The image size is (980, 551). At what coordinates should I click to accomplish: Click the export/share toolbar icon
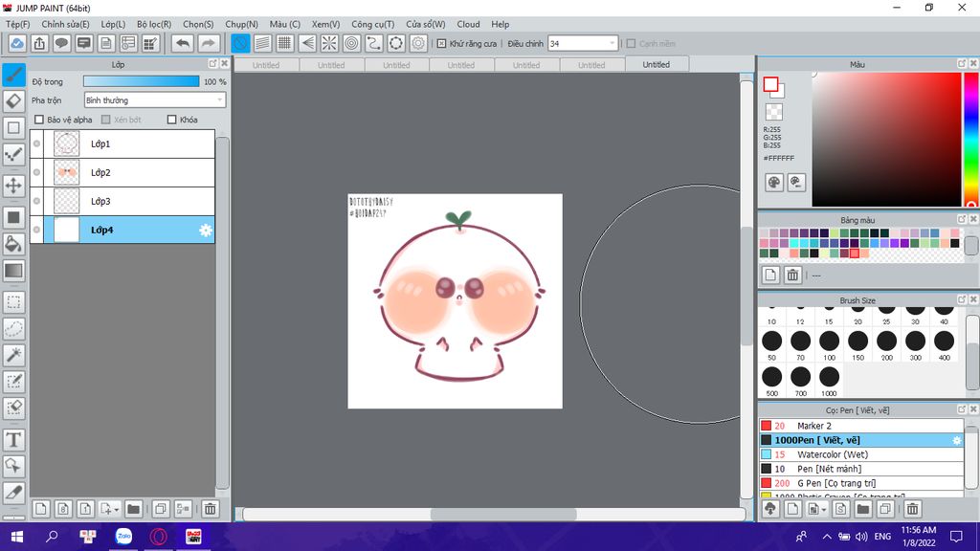coord(39,43)
